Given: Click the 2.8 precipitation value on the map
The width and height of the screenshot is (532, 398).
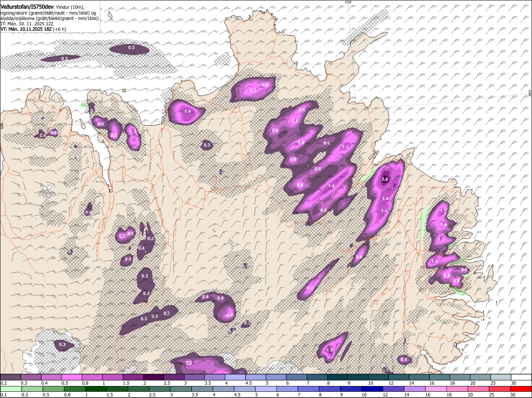Looking at the screenshot, I should tap(385, 179).
